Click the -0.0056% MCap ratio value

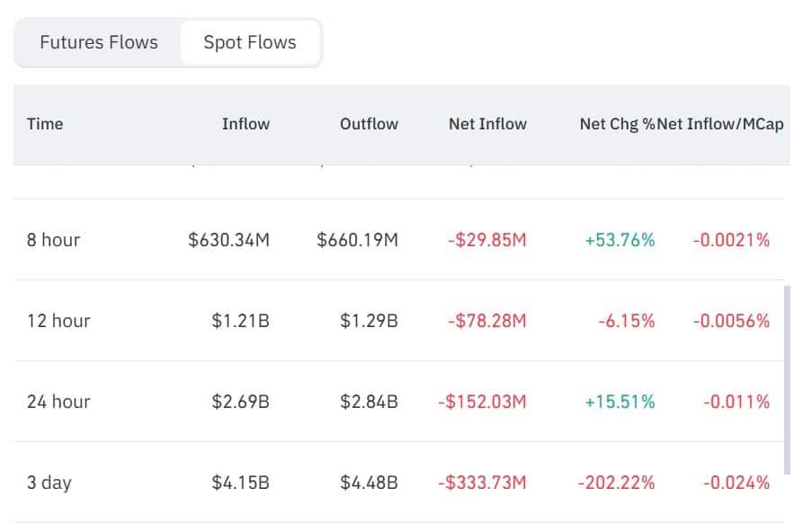click(731, 321)
